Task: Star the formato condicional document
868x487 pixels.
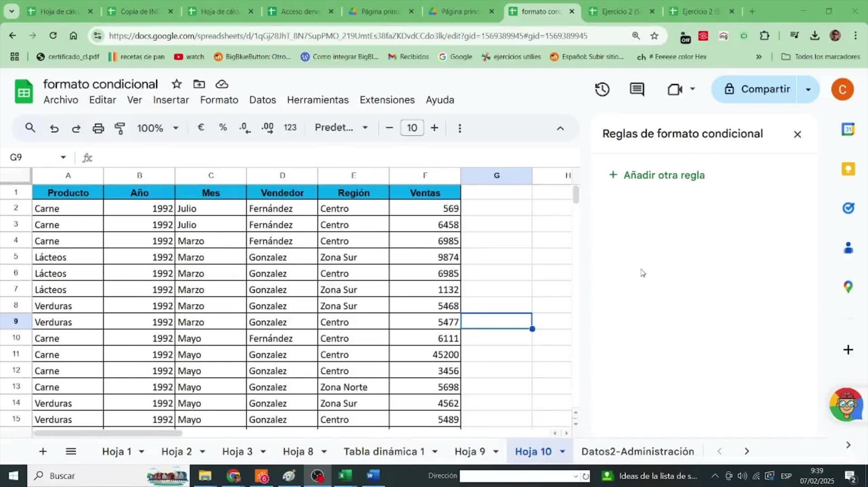Action: pyautogui.click(x=177, y=84)
